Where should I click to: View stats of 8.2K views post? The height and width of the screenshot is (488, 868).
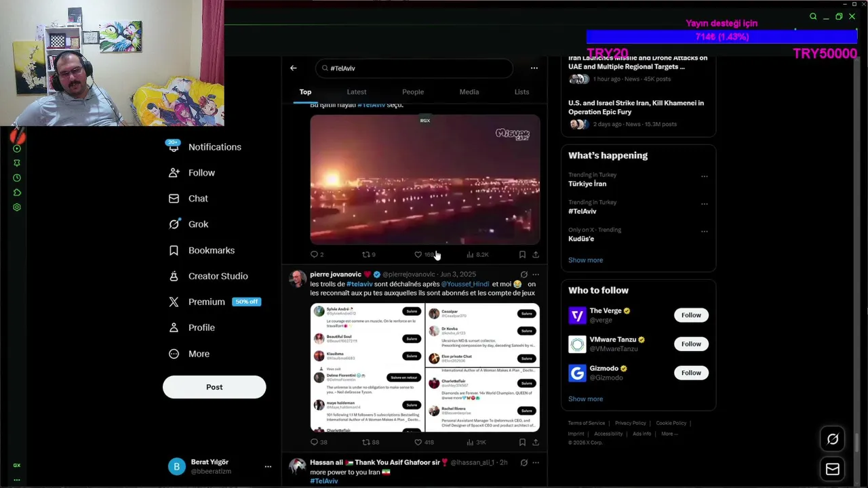coord(477,254)
